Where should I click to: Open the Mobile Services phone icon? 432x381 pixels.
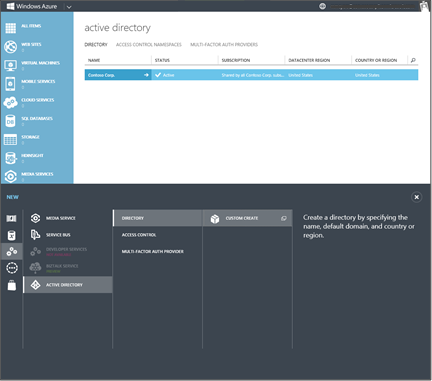(x=10, y=84)
